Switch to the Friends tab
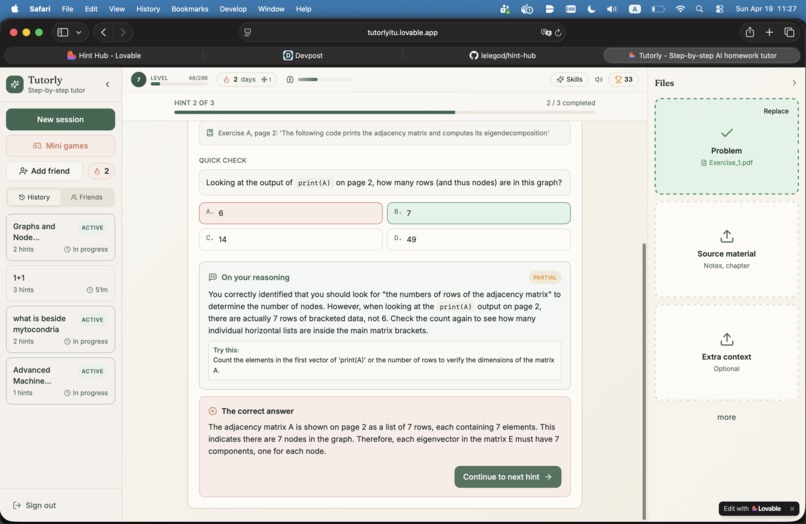The height and width of the screenshot is (524, 806). coord(86,197)
